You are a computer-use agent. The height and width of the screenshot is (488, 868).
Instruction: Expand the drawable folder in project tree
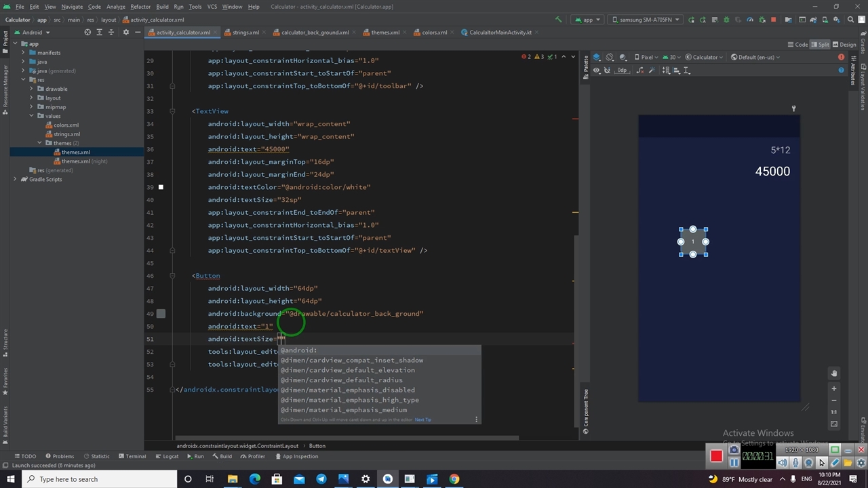point(31,89)
